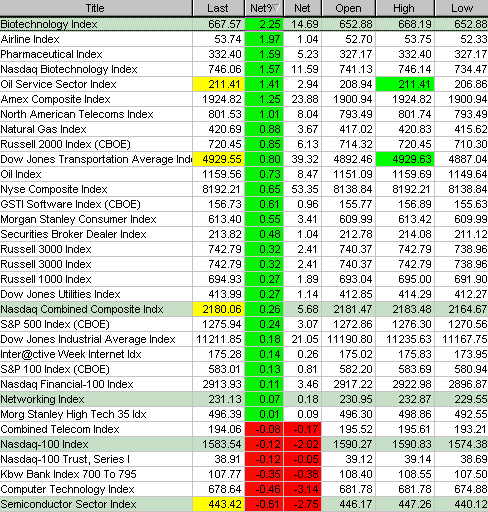The image size is (488, 512).
Task: Select the Nasdaq Biotechnology Index row
Action: (244, 69)
